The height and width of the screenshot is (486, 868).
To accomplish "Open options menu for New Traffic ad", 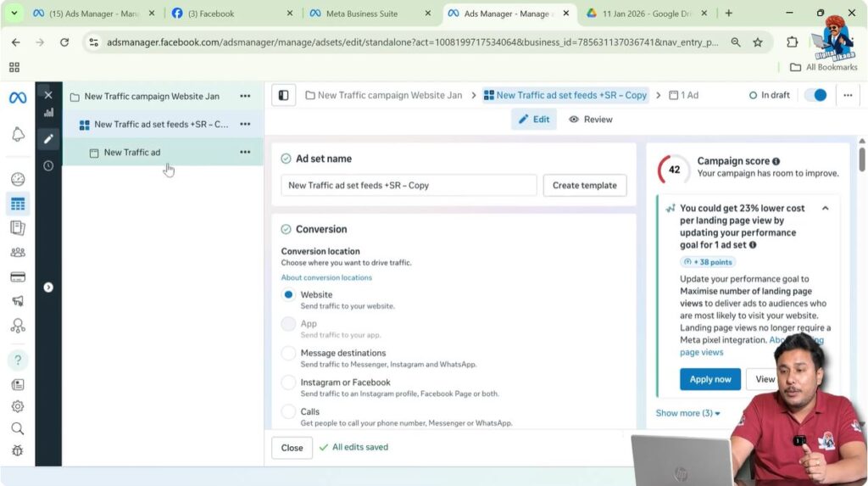I will tap(245, 153).
